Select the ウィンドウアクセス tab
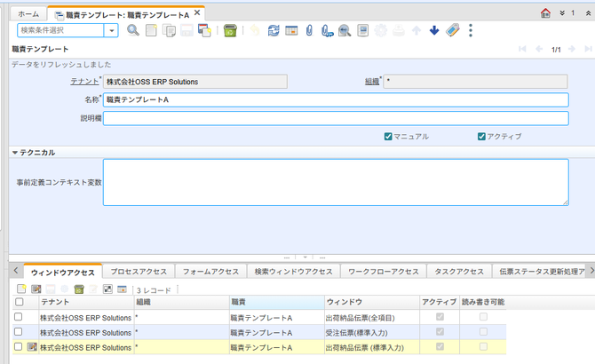The image size is (595, 364). pos(63,273)
